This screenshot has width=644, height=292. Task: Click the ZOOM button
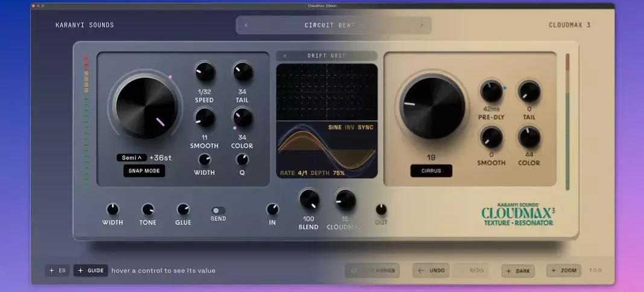[x=564, y=271]
